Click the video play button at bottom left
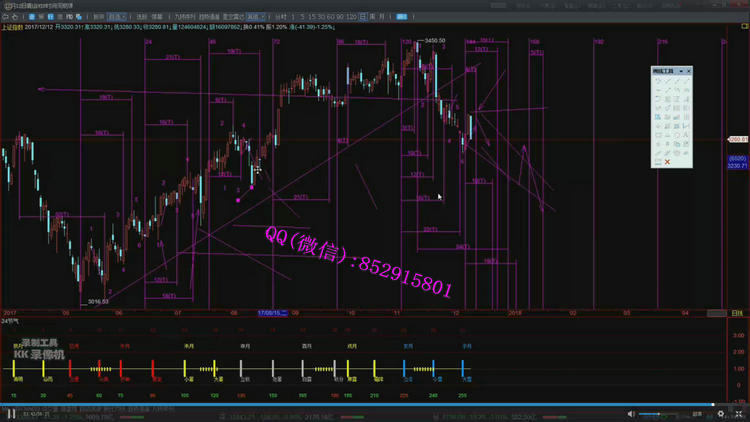 (8, 413)
